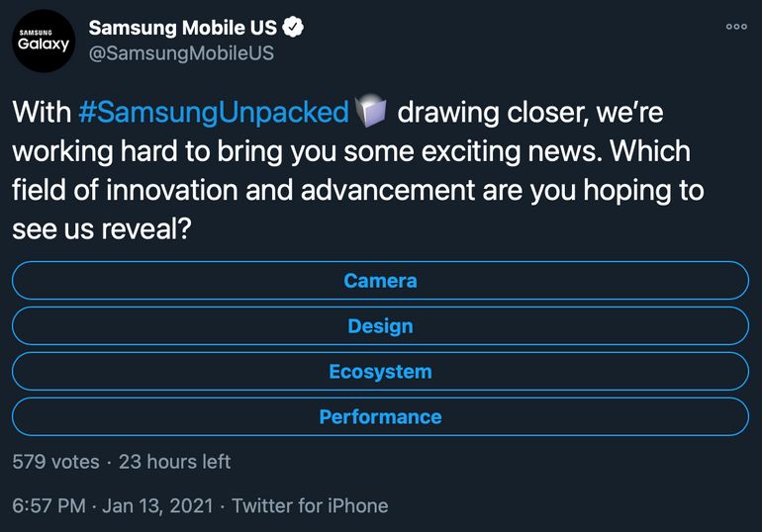Click the blue verified badge
This screenshot has width=762, height=532.
coord(293,28)
